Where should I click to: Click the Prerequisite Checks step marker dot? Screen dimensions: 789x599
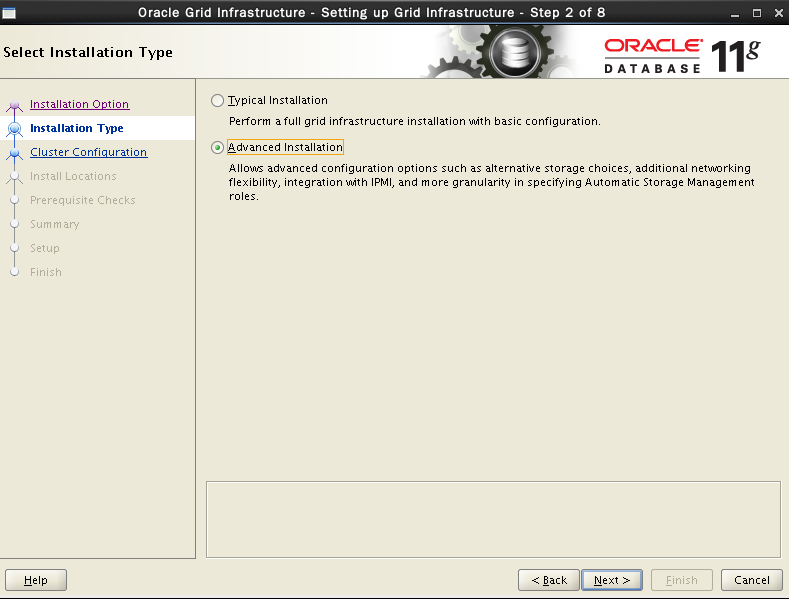[14, 200]
